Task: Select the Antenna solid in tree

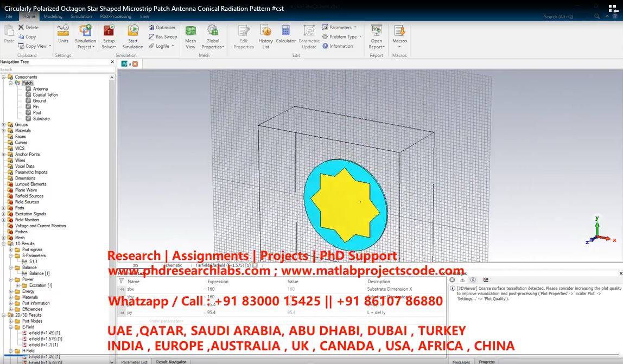Action: coord(40,89)
